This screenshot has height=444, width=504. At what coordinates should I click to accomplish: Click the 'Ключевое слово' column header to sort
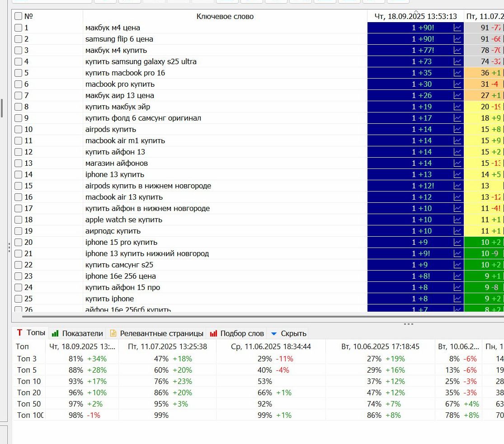(225, 16)
